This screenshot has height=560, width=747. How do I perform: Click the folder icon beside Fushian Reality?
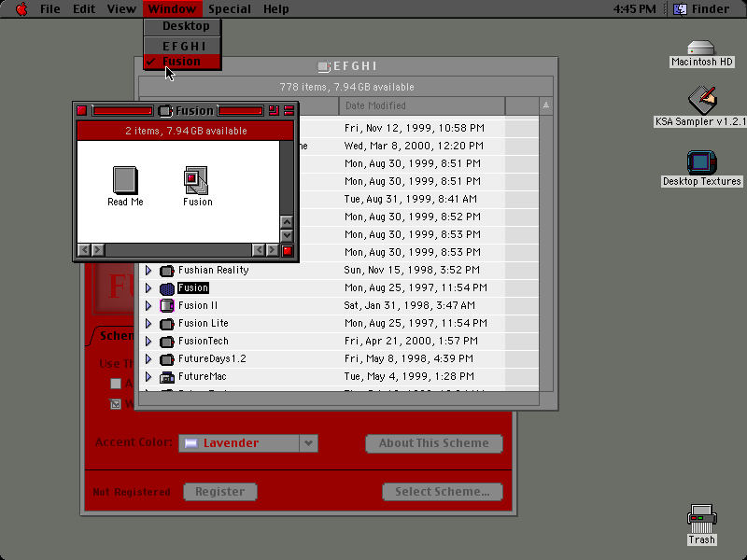[167, 271]
